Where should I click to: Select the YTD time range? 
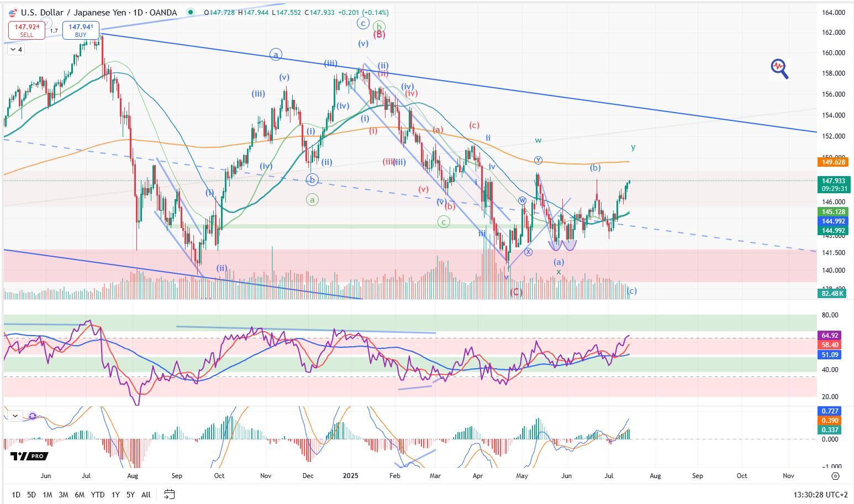pos(98,495)
